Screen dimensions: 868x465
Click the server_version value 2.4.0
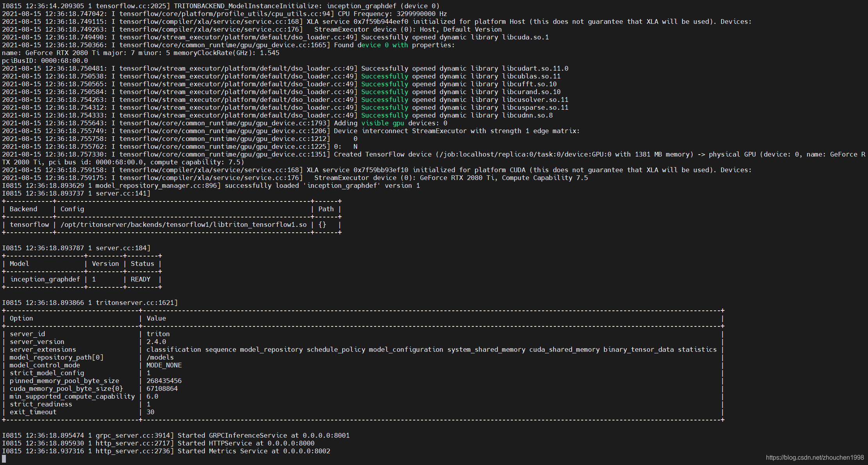[156, 342]
